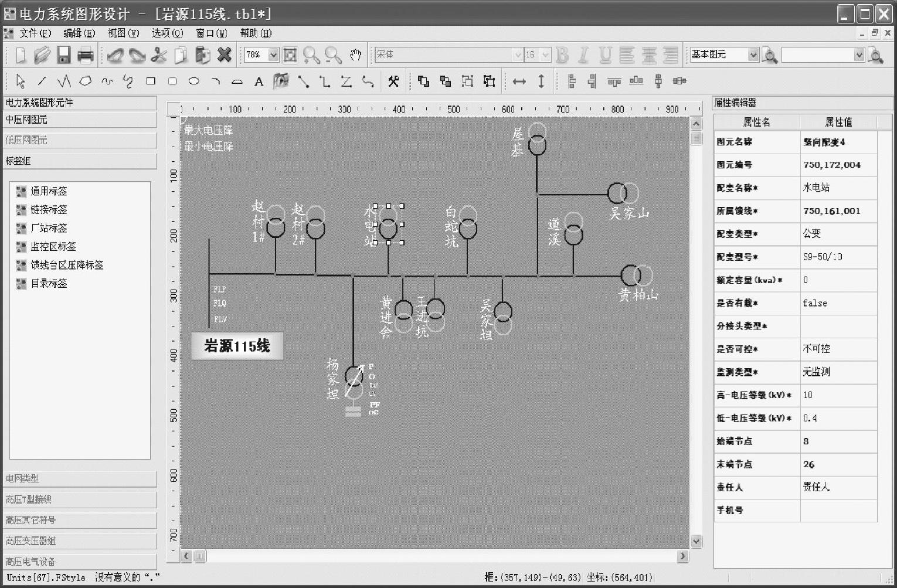The image size is (897, 588).
Task: Open the 窗口(W) menu
Action: (212, 33)
